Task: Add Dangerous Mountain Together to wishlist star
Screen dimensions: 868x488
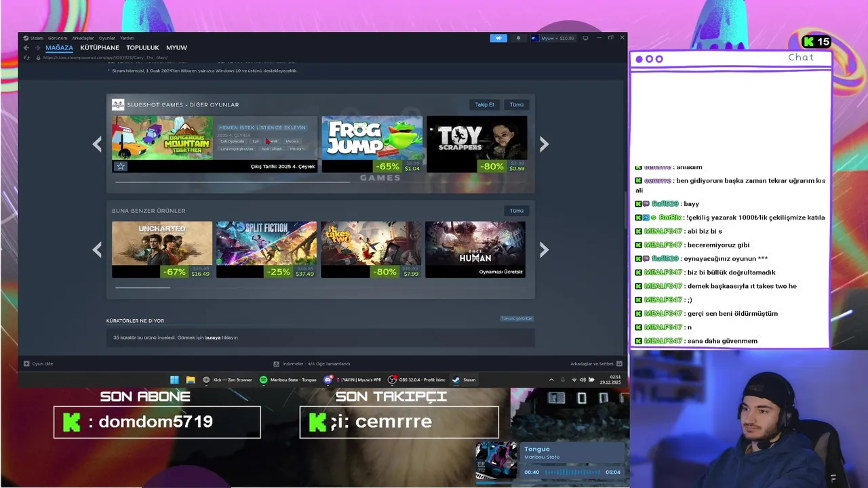Action: (120, 166)
